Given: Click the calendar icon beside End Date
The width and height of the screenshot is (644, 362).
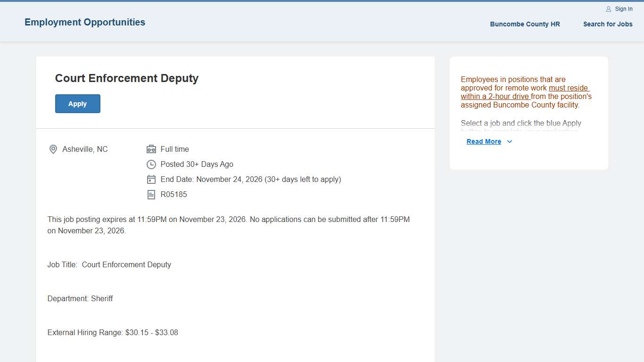Looking at the screenshot, I should click(x=151, y=180).
